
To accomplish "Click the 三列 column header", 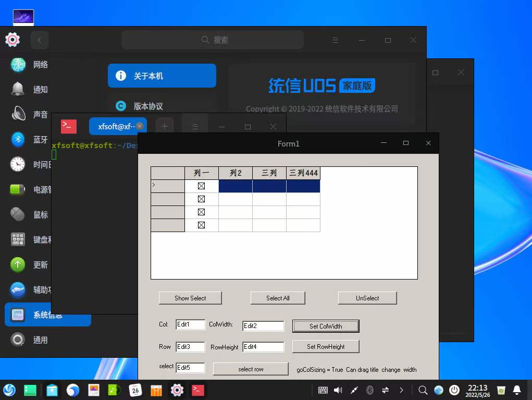I will pos(269,173).
